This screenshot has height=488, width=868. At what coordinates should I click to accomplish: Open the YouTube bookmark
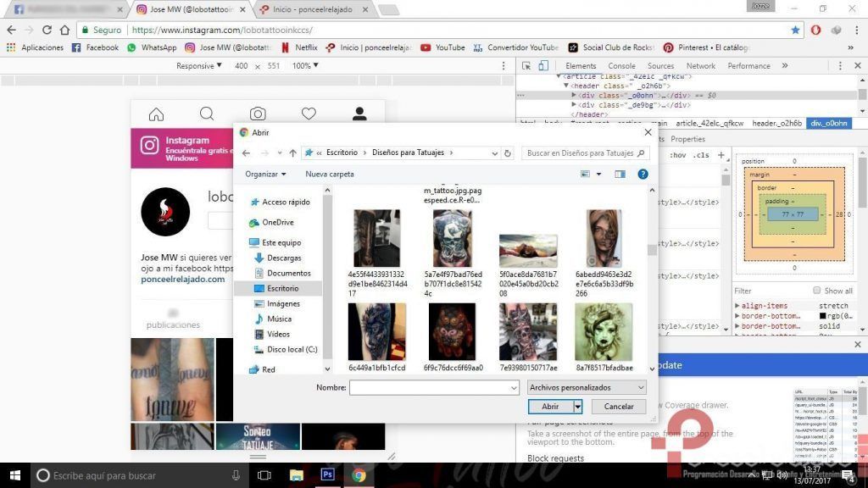[x=442, y=47]
